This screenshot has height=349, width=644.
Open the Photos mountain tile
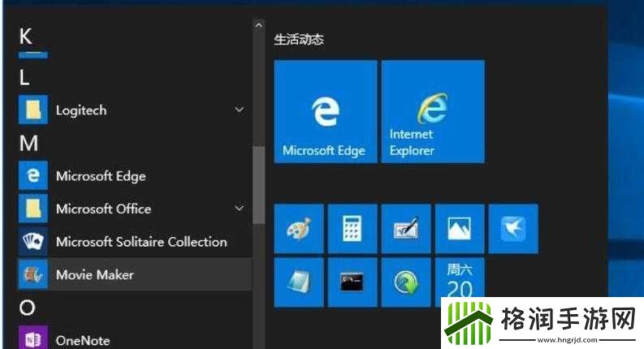tap(459, 229)
